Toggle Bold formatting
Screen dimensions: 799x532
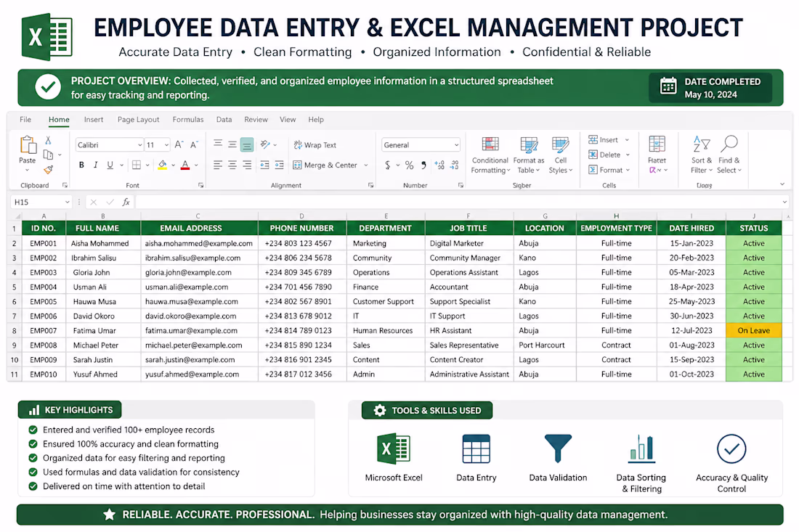(x=81, y=165)
